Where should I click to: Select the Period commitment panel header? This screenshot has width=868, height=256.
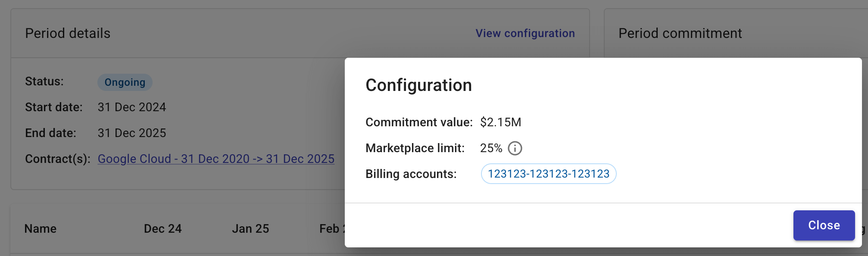679,33
